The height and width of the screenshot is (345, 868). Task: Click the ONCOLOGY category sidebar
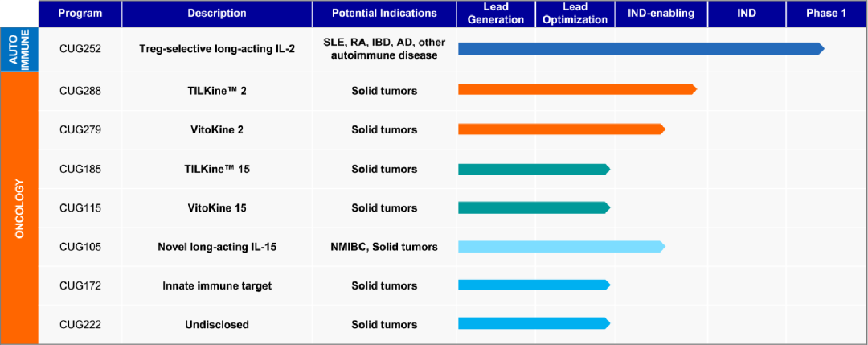(18, 209)
